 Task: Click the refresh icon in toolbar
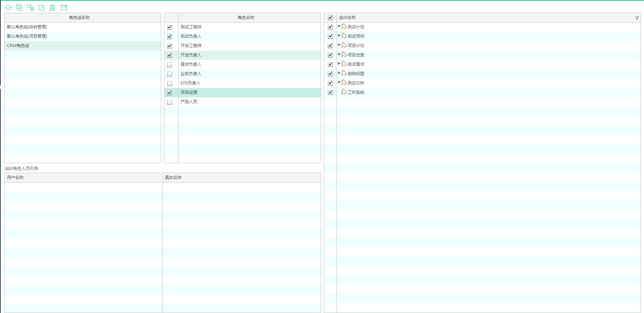(x=8, y=8)
